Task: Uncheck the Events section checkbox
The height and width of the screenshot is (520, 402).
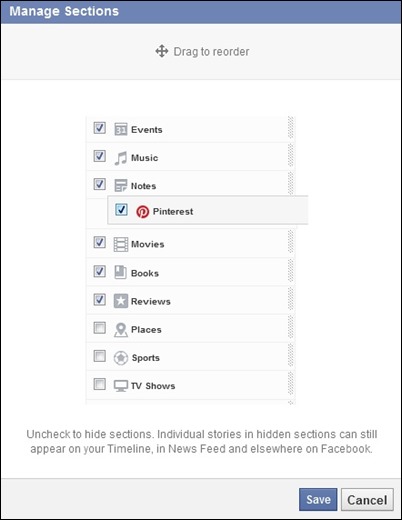Action: (100, 128)
